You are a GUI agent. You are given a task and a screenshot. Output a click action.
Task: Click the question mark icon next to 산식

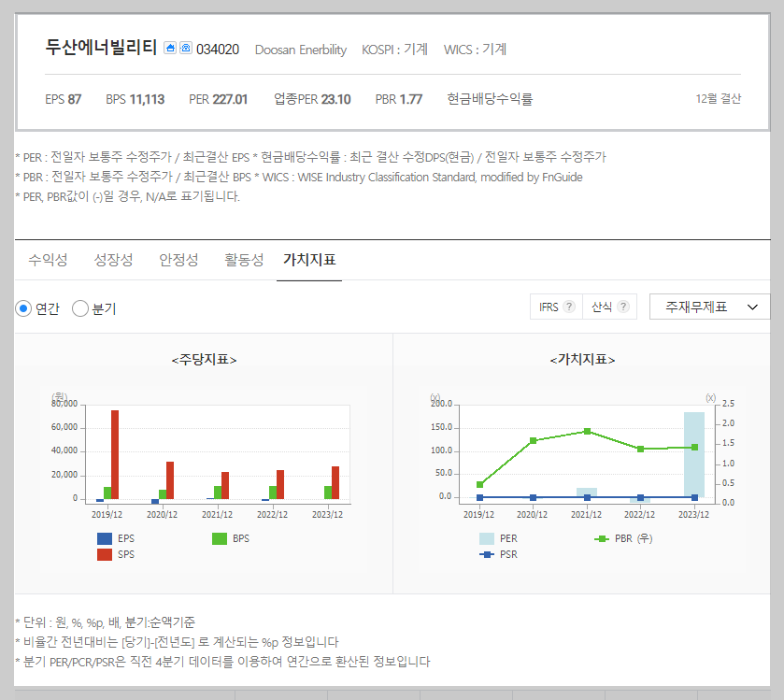(623, 307)
